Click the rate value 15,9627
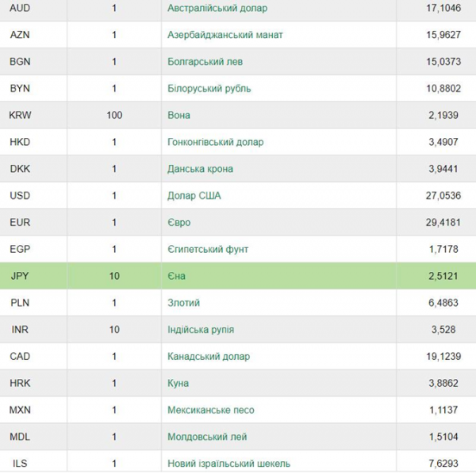This screenshot has height=474, width=476. (443, 35)
